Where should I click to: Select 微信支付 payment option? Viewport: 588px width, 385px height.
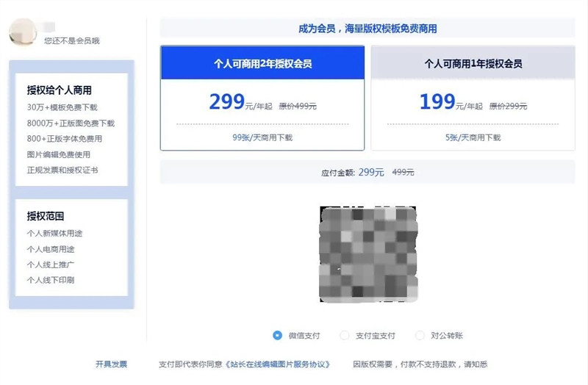point(278,336)
